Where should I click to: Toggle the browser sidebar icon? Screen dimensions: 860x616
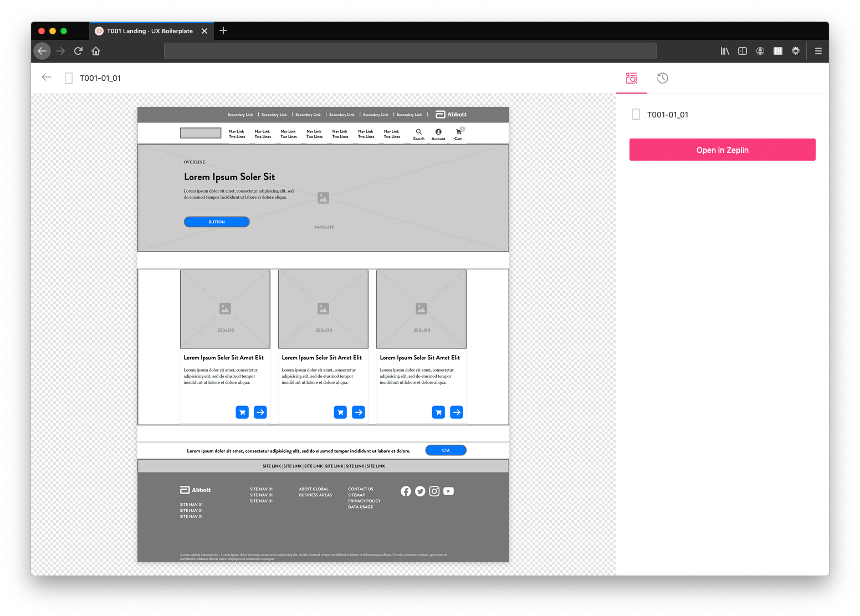[x=742, y=50]
